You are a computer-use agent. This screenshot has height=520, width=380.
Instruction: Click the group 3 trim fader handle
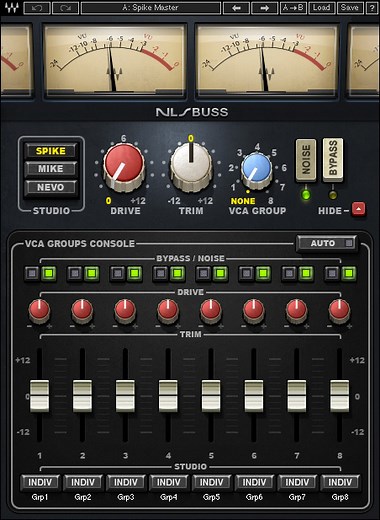pyautogui.click(x=125, y=396)
